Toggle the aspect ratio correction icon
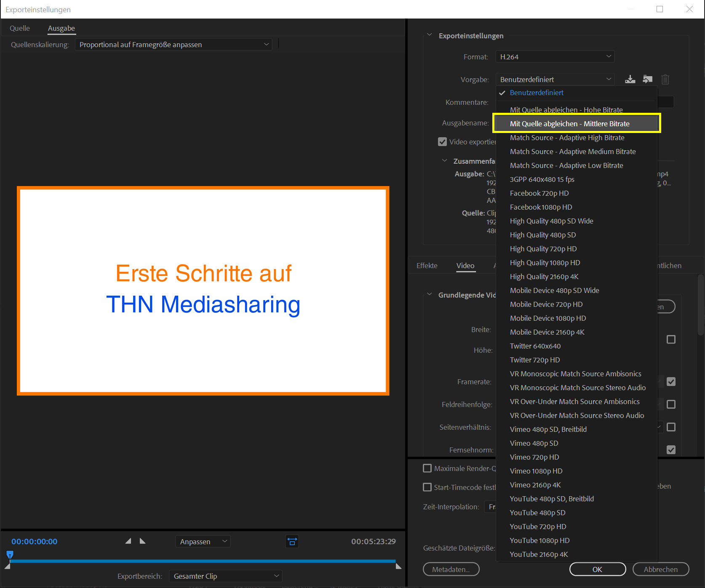Viewport: 705px width, 588px height. 292,541
